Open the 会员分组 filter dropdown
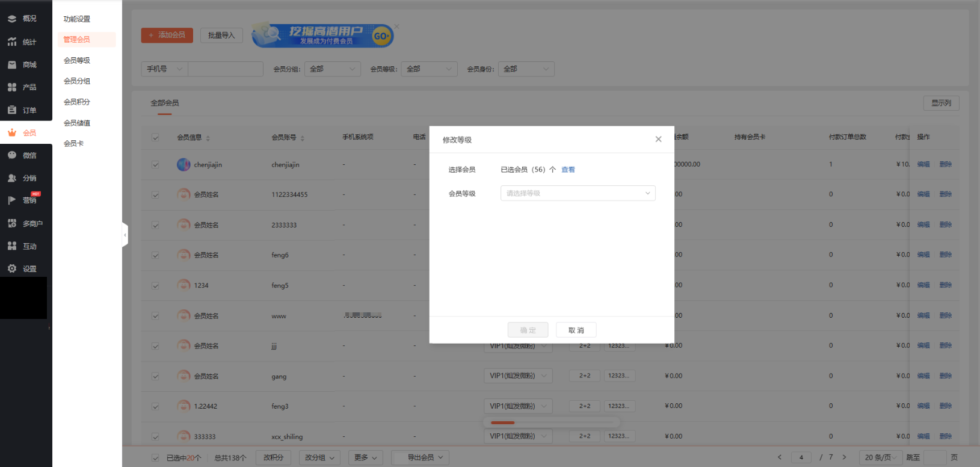980x467 pixels. 333,69
